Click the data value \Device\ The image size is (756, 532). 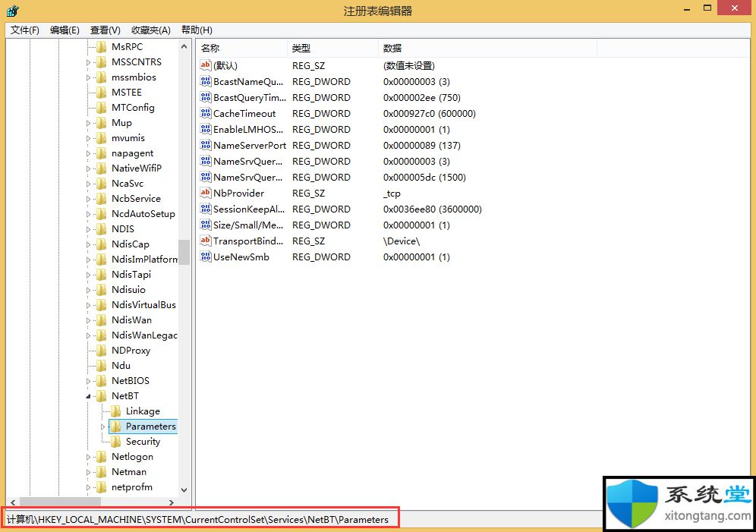[x=402, y=241]
